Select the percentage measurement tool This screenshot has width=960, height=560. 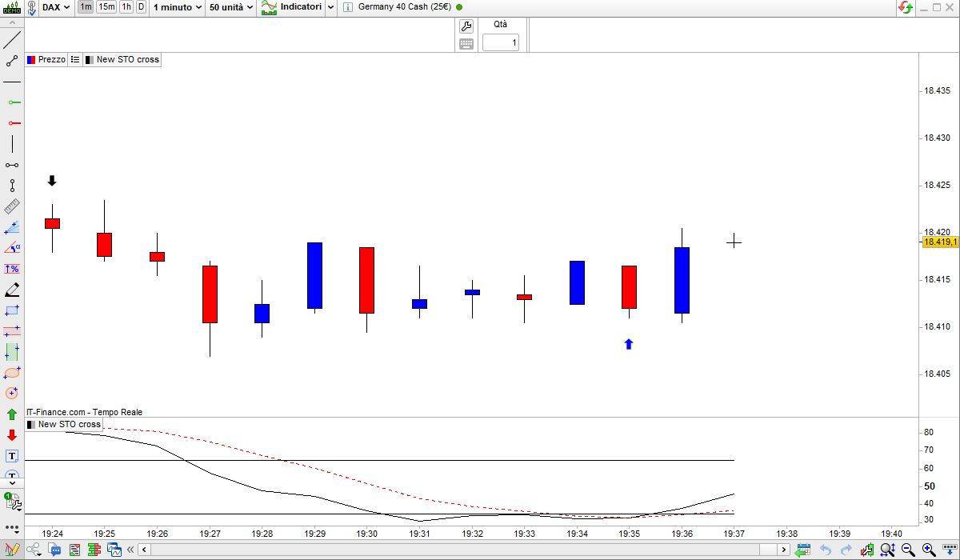point(12,269)
